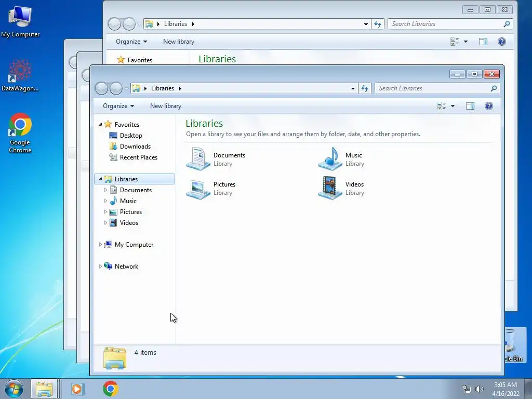Open network status in system tray

pyautogui.click(x=467, y=389)
